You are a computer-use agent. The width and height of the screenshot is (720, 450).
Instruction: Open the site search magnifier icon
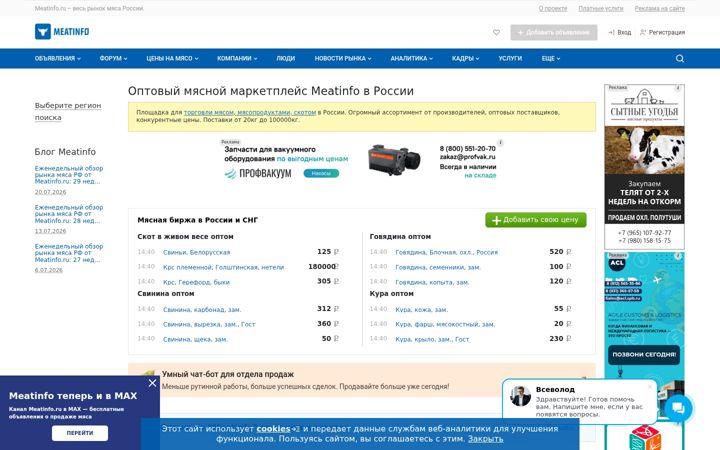[x=680, y=58]
